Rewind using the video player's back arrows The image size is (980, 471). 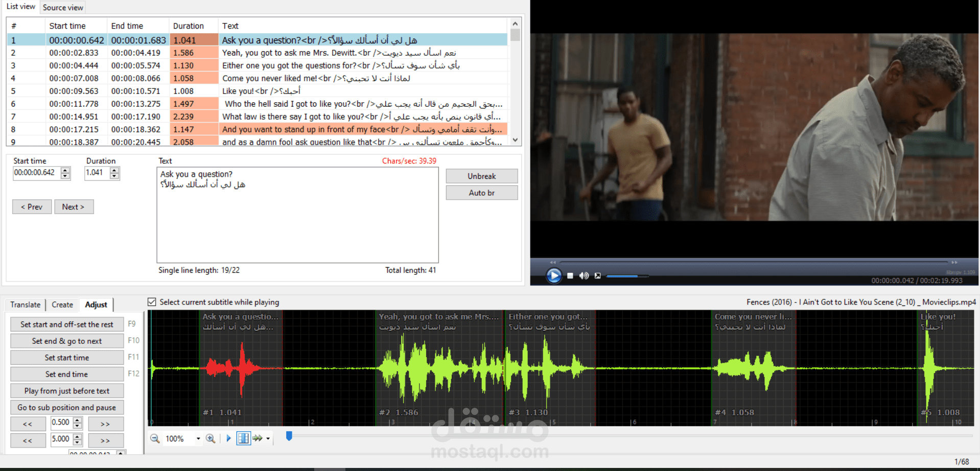(x=552, y=263)
